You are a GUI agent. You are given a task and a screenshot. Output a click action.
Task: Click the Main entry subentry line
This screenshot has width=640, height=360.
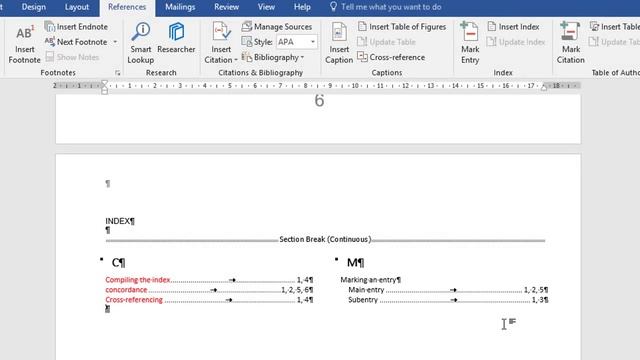366,290
